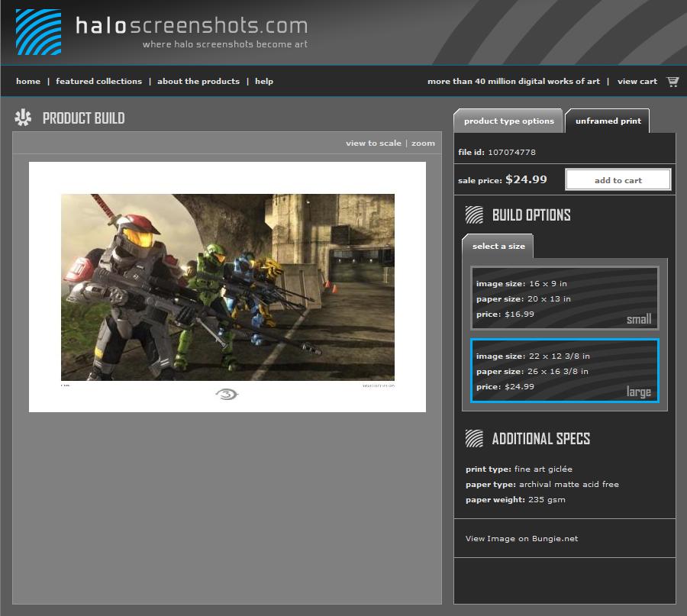Select the unframed print tab
Viewport: 687px width, 616px height.
(x=608, y=121)
